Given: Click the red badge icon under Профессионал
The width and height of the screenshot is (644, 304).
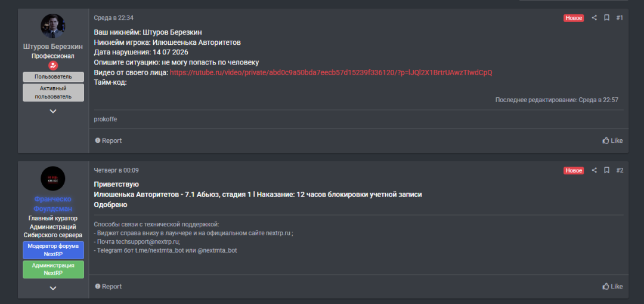Looking at the screenshot, I should pyautogui.click(x=53, y=66).
